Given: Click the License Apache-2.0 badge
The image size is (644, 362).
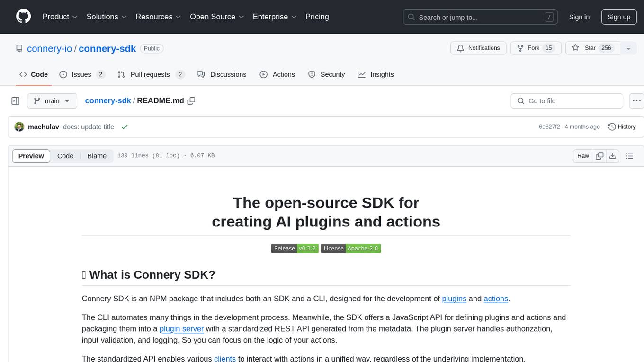Looking at the screenshot, I should 351,248.
